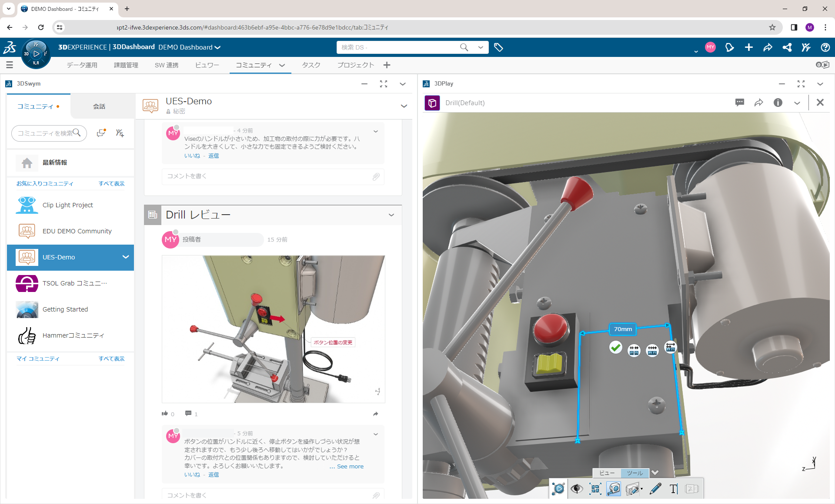Expand the 3DPlay toolbar collapse chevron

point(655,473)
